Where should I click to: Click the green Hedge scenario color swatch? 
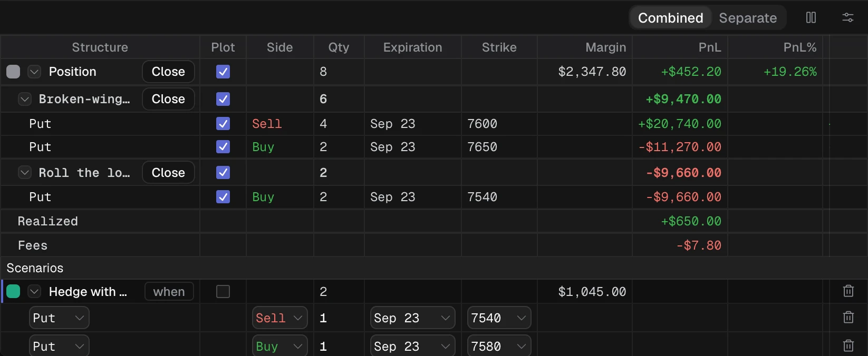pyautogui.click(x=13, y=292)
